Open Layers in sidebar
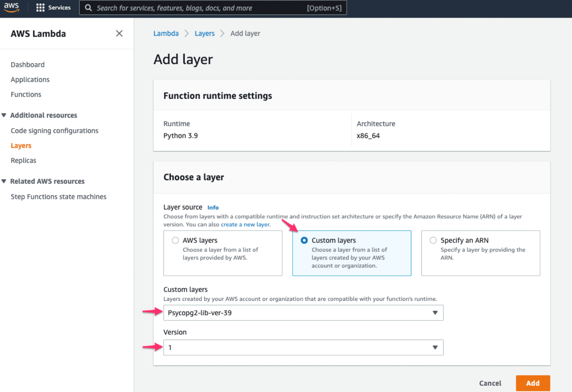 [21, 146]
